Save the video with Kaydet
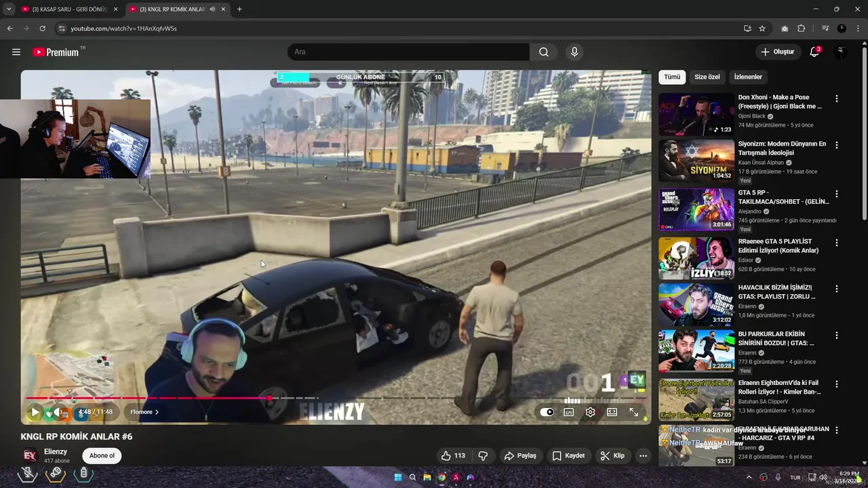 pyautogui.click(x=568, y=455)
